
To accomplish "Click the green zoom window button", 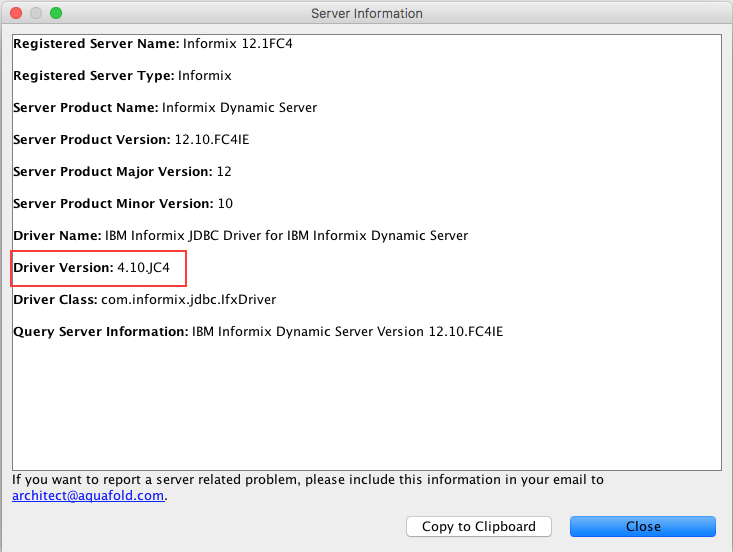I will (x=56, y=13).
